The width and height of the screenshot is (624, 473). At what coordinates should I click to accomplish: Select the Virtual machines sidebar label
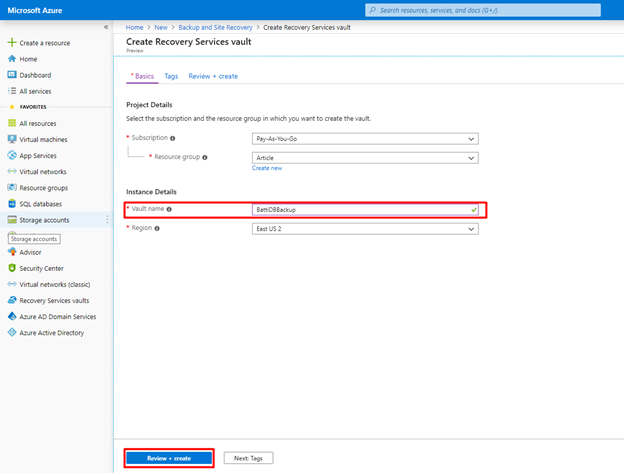[x=43, y=139]
